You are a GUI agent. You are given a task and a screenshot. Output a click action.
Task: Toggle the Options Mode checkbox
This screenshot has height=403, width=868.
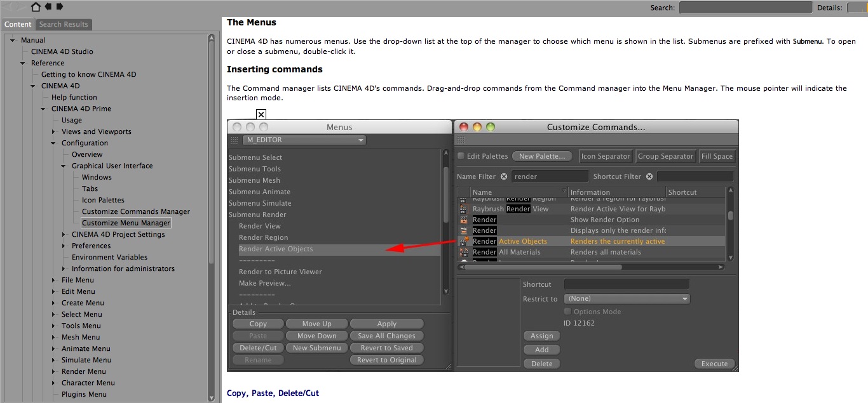[568, 312]
